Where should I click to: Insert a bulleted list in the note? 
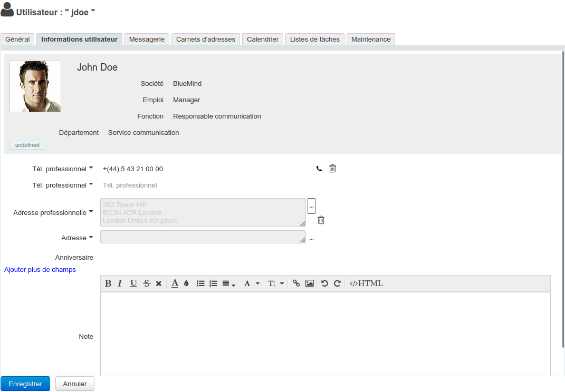coord(200,283)
